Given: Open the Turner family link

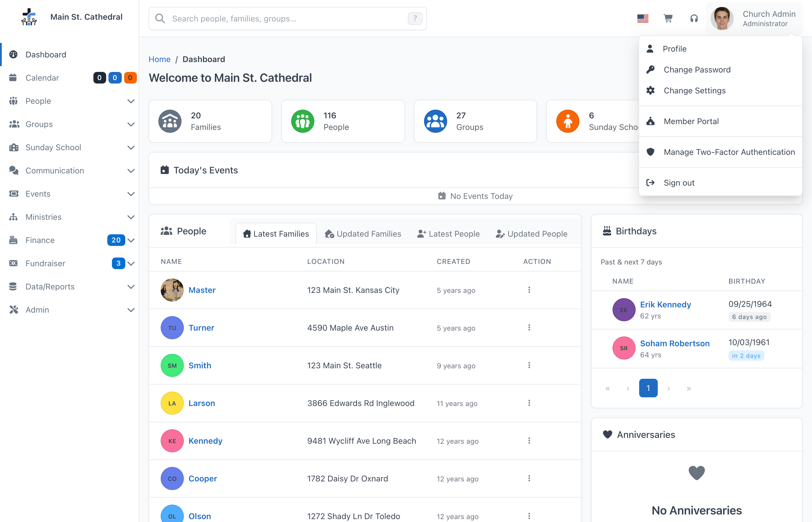Looking at the screenshot, I should (x=201, y=328).
